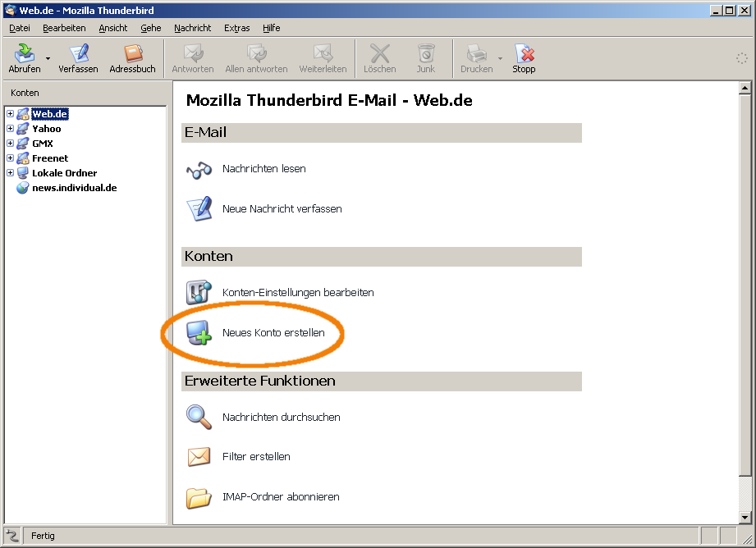
Task: Click the Allen antworten toolbar icon
Action: coord(256,53)
